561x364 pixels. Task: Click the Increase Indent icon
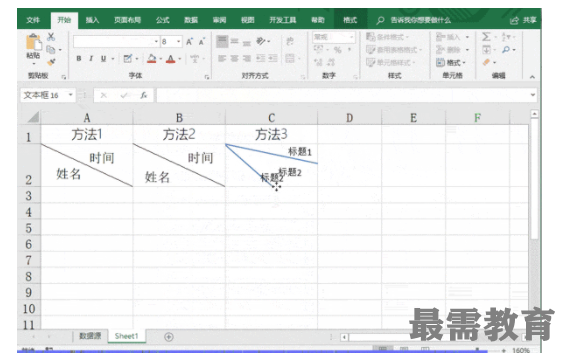tap(273, 58)
